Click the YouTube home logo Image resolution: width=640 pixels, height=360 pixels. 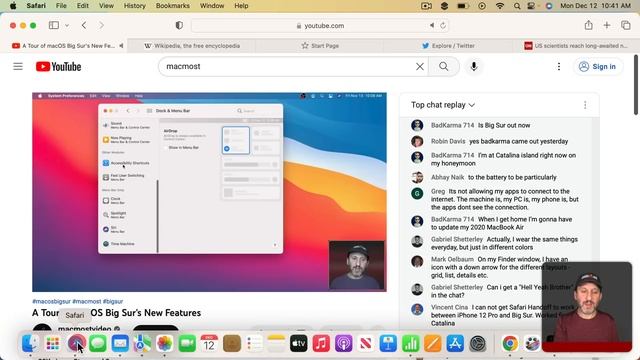tap(58, 67)
